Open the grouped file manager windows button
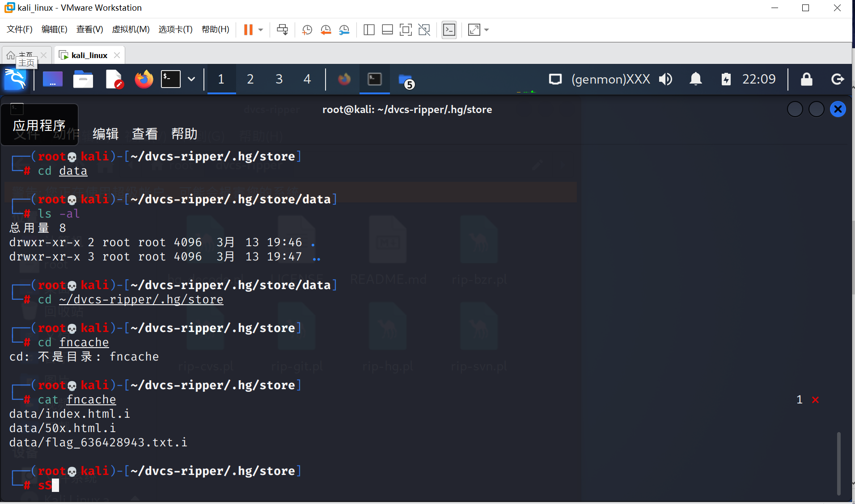Viewport: 855px width, 504px height. [406, 80]
